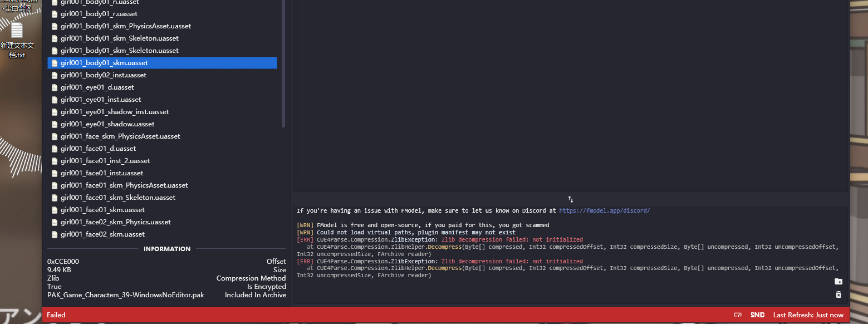Click the SND indicator in status bar
868x324 pixels.
757,315
